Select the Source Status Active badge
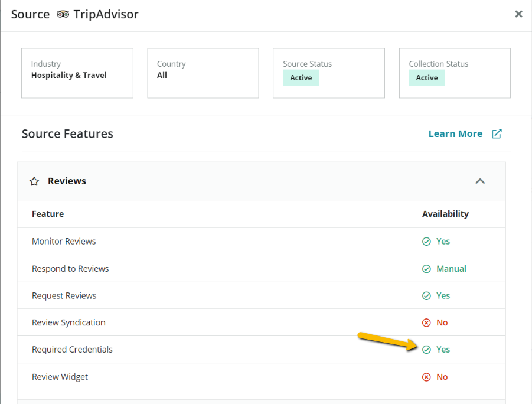Screen dimensions: 532x404 pos(301,78)
